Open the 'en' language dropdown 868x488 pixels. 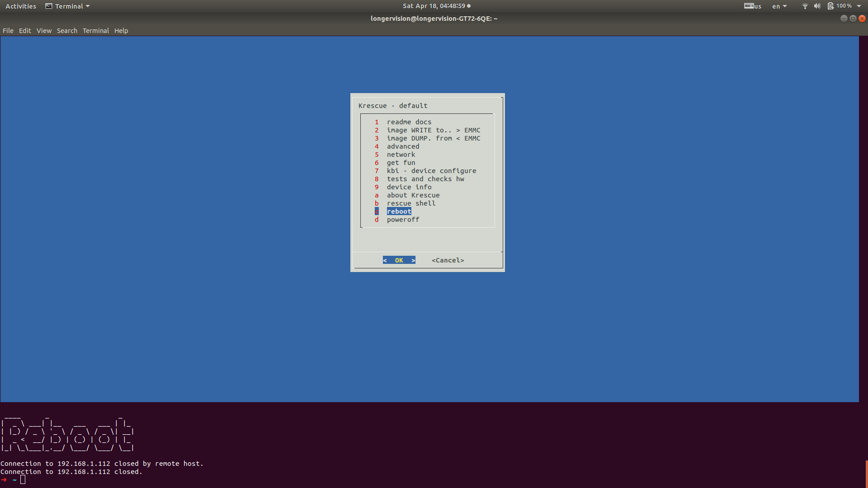(779, 6)
